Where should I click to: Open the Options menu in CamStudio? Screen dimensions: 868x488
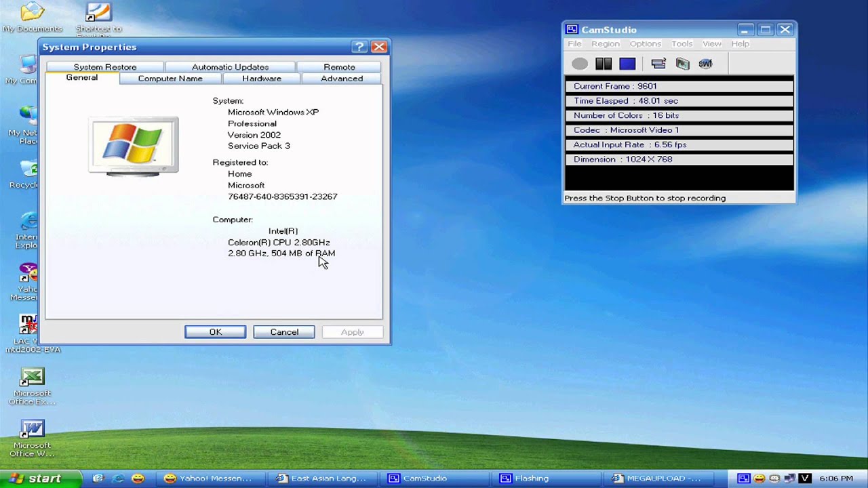[646, 44]
